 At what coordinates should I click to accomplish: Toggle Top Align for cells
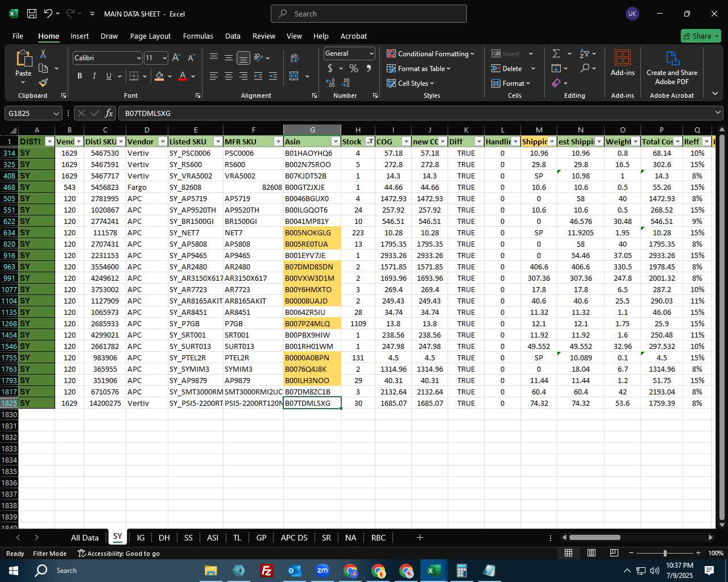[214, 58]
